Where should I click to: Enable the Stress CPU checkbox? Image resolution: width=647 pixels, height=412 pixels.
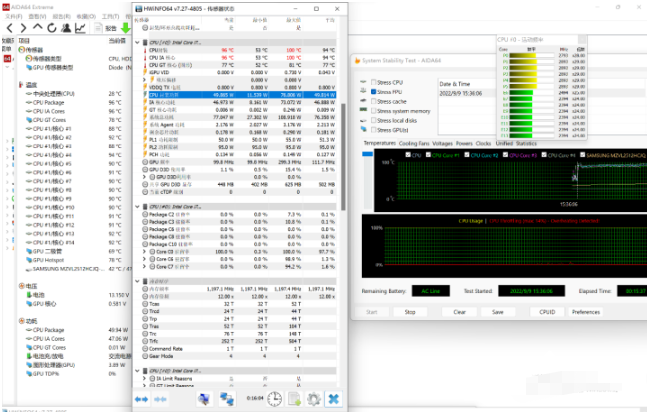pyautogui.click(x=374, y=81)
